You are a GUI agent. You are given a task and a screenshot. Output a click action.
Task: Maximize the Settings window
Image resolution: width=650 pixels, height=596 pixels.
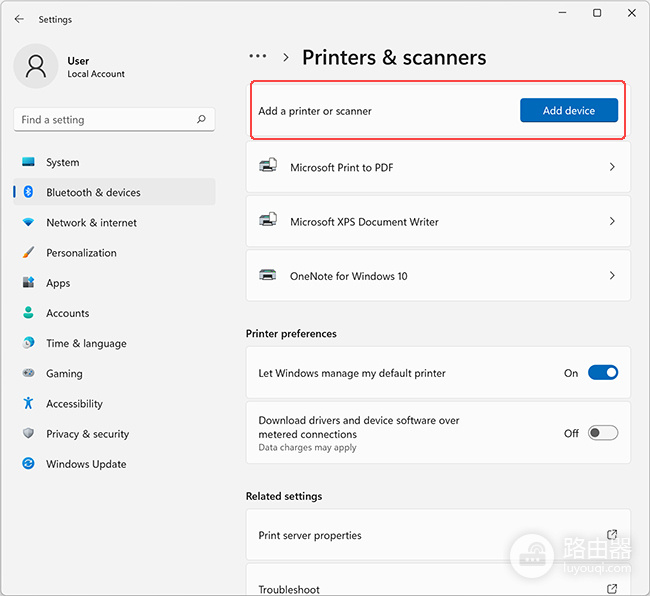597,13
